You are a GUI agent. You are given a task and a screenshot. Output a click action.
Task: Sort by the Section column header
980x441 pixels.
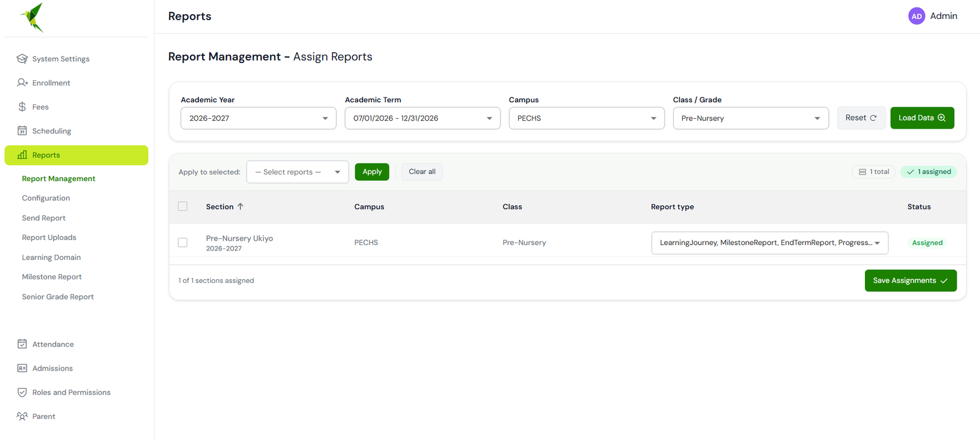[220, 207]
